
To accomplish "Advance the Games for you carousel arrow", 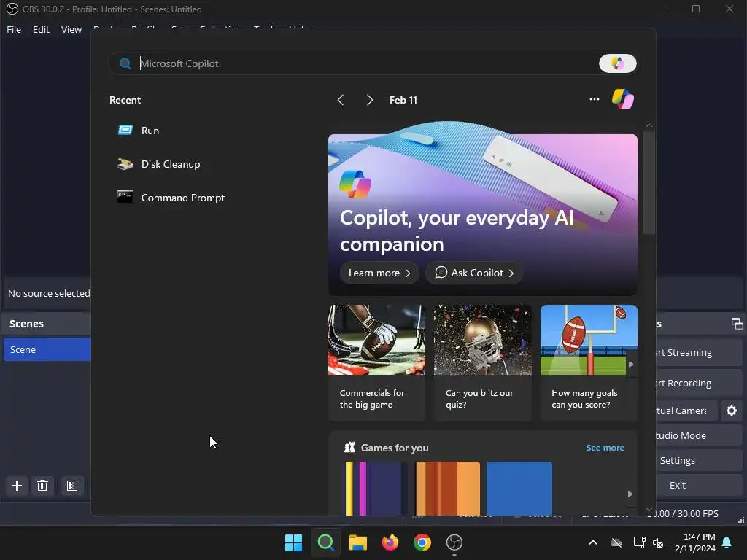I will point(630,494).
